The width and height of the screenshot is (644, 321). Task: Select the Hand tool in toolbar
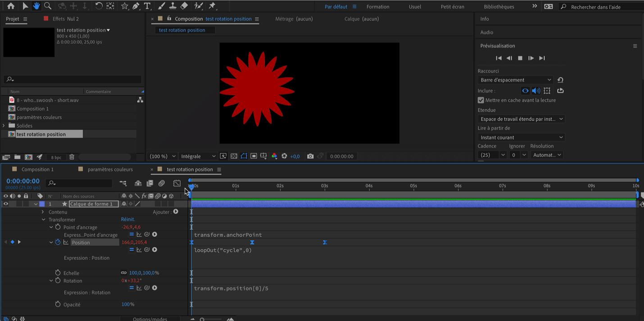pyautogui.click(x=36, y=6)
